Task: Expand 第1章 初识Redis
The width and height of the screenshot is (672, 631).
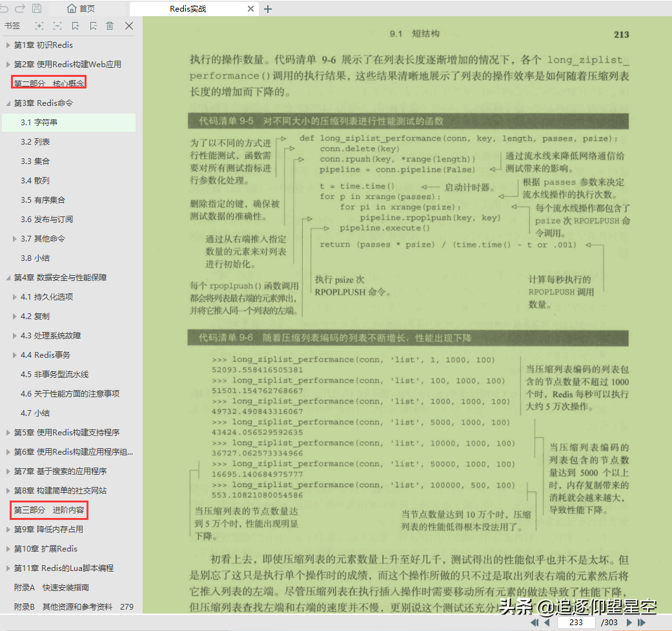Action: coord(8,45)
